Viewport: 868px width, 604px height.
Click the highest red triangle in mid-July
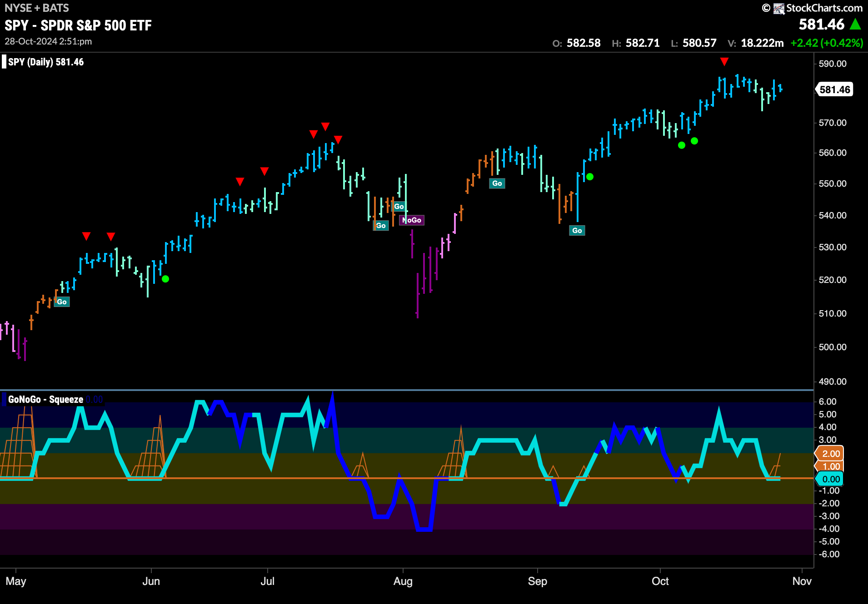pos(325,126)
